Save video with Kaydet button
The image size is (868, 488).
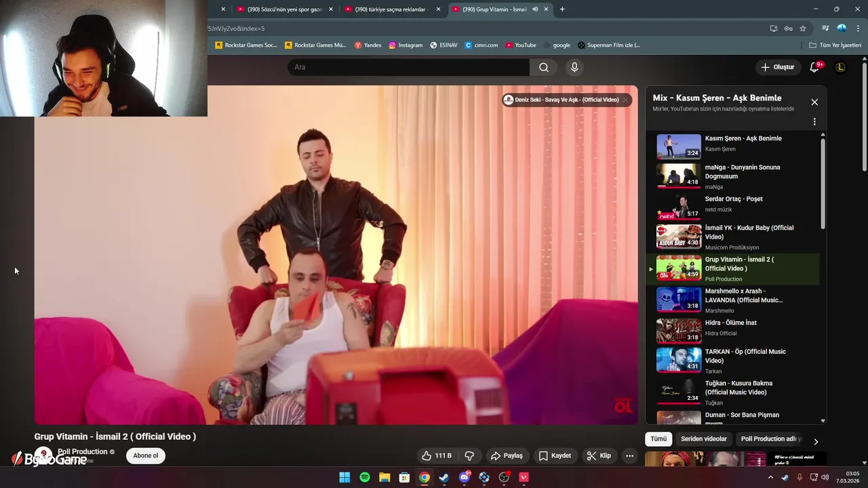point(555,455)
